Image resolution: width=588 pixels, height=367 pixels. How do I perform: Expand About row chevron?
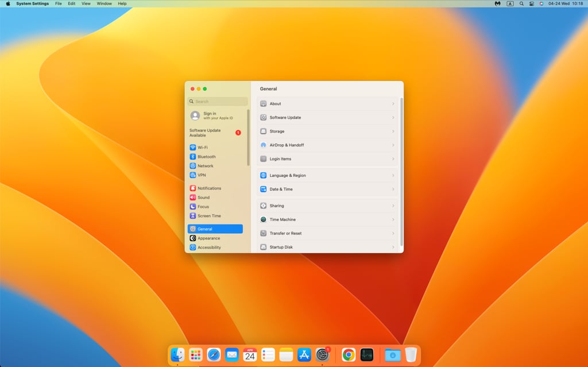point(393,103)
